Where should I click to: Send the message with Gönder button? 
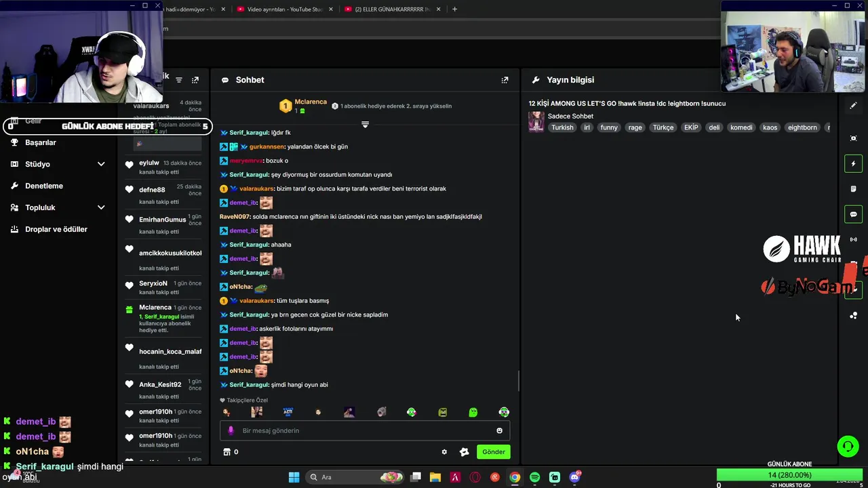pyautogui.click(x=494, y=452)
